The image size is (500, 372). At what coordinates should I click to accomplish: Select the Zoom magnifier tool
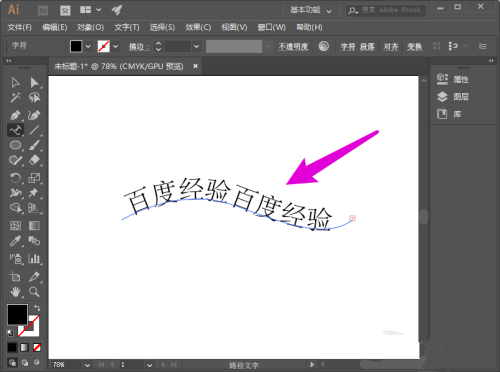[34, 292]
